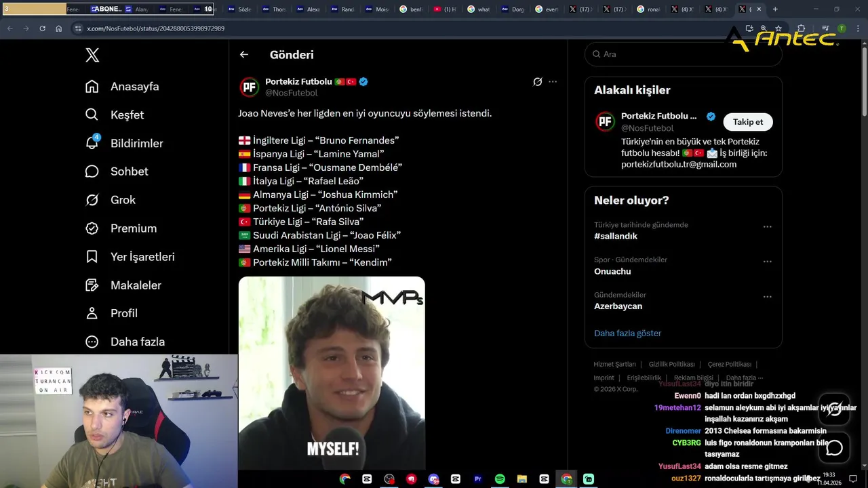
Task: Open Keşfet (explore) from sidebar
Action: (x=115, y=115)
